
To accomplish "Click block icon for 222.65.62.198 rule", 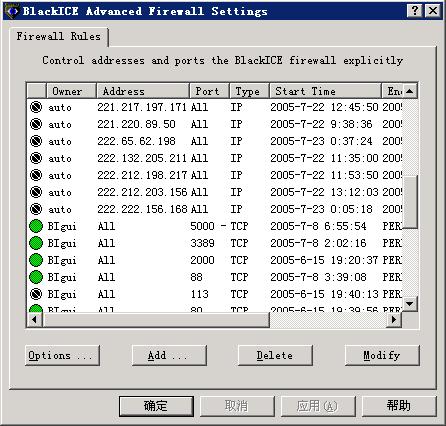I will [36, 141].
